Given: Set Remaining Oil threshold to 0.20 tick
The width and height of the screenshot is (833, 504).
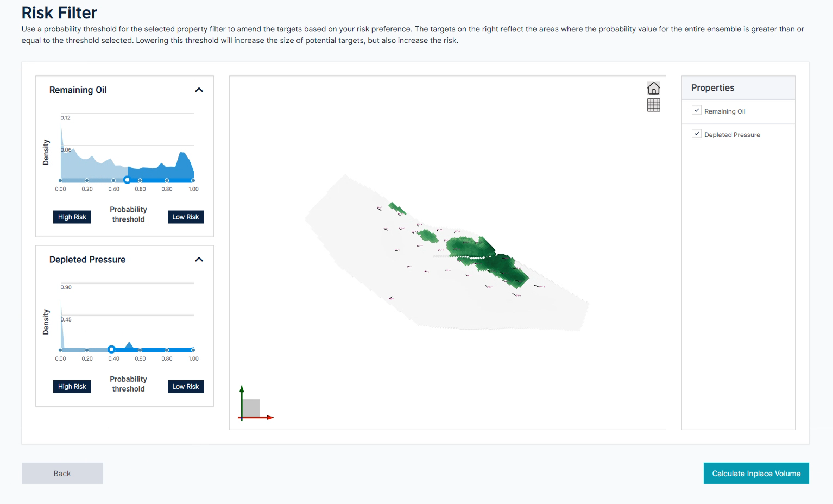Looking at the screenshot, I should click(x=87, y=180).
